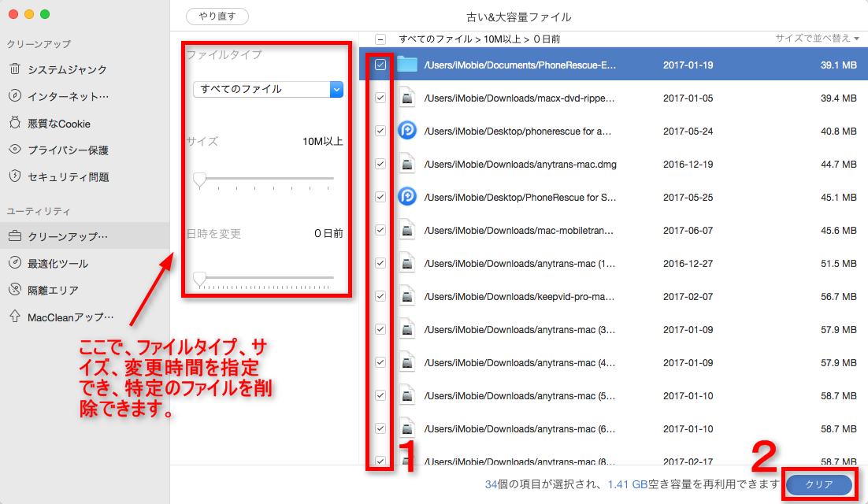
Task: Open the すべてのファイル file type dropdown
Action: pyautogui.click(x=268, y=89)
